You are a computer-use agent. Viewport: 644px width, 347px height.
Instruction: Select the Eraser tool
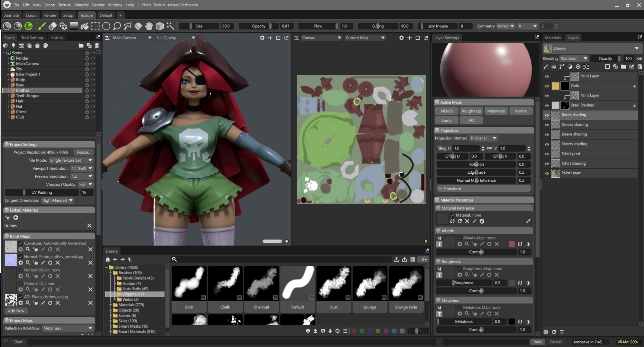tap(52, 26)
